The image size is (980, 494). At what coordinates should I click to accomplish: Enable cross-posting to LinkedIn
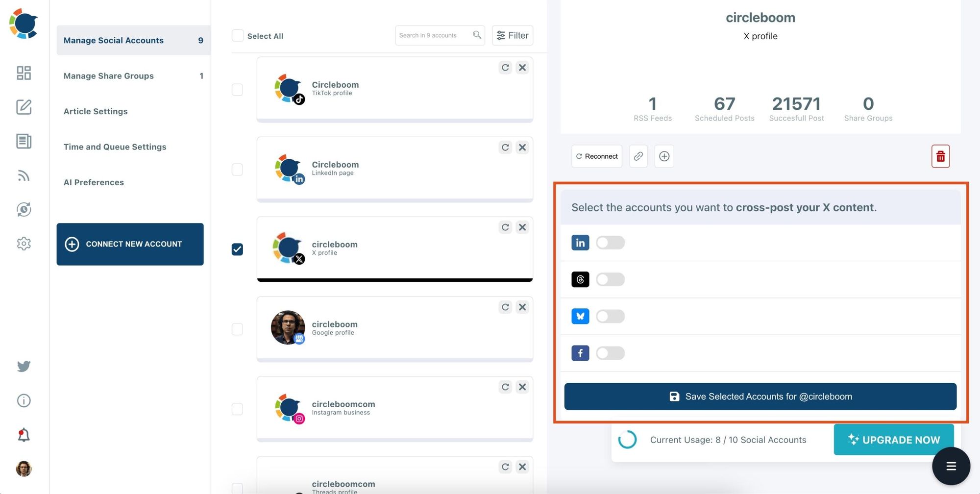coord(610,242)
